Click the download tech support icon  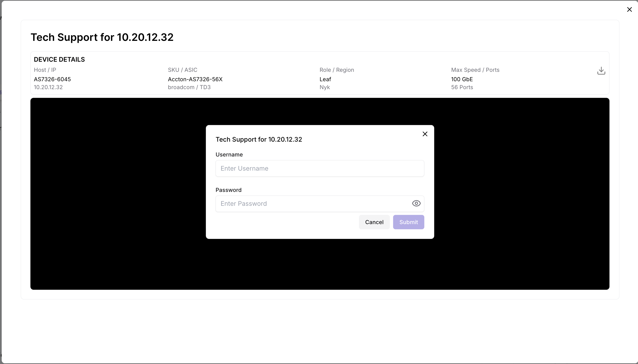[x=601, y=71]
